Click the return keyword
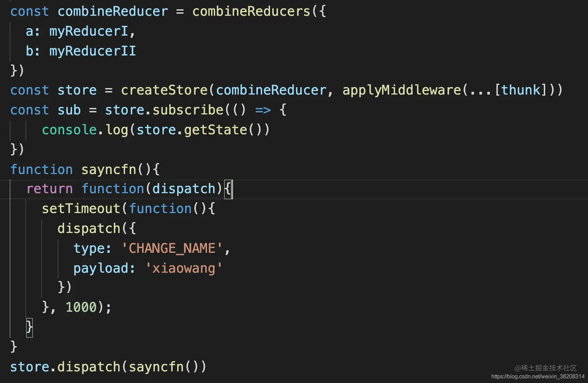Viewport: 588px width, 383px height. coord(49,189)
